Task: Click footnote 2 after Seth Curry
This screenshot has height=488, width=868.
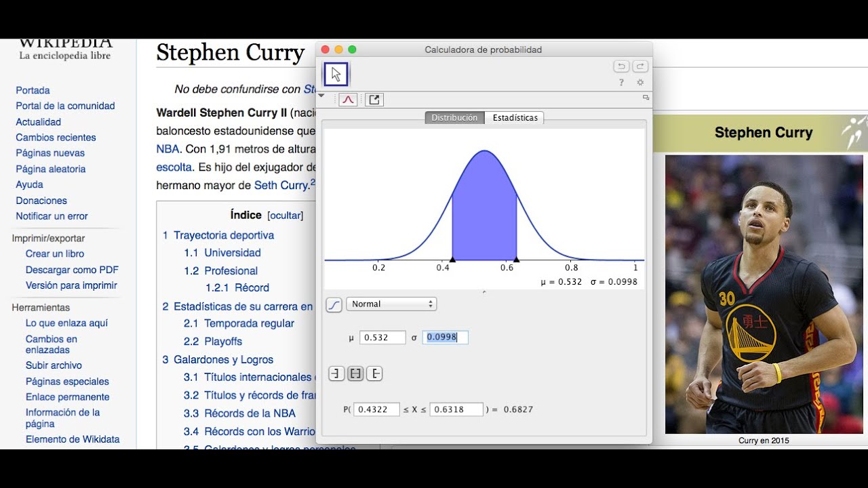Action: tap(313, 182)
